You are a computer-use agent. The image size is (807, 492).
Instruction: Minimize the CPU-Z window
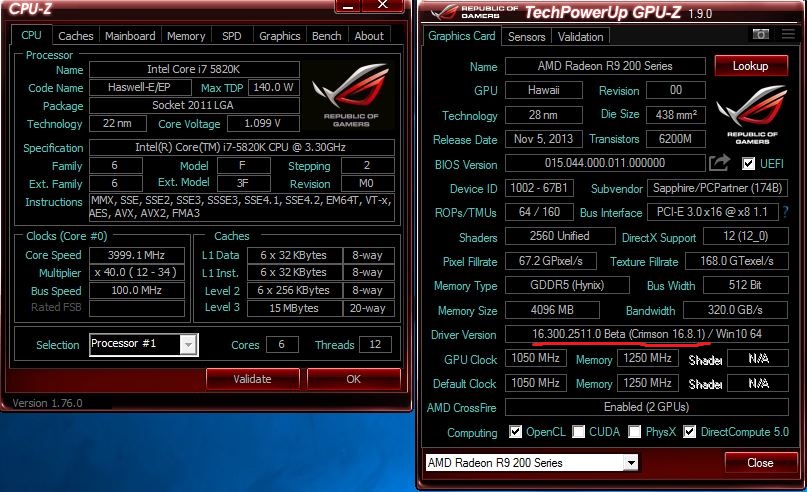(348, 6)
